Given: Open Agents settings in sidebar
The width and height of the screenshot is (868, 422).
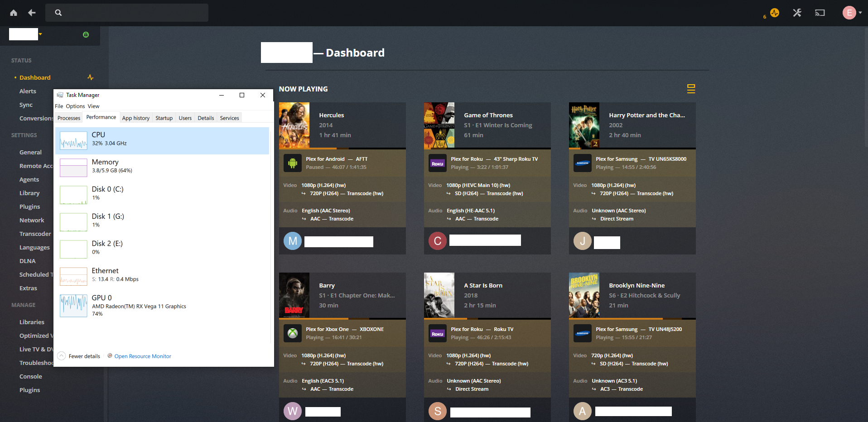Looking at the screenshot, I should click(29, 179).
